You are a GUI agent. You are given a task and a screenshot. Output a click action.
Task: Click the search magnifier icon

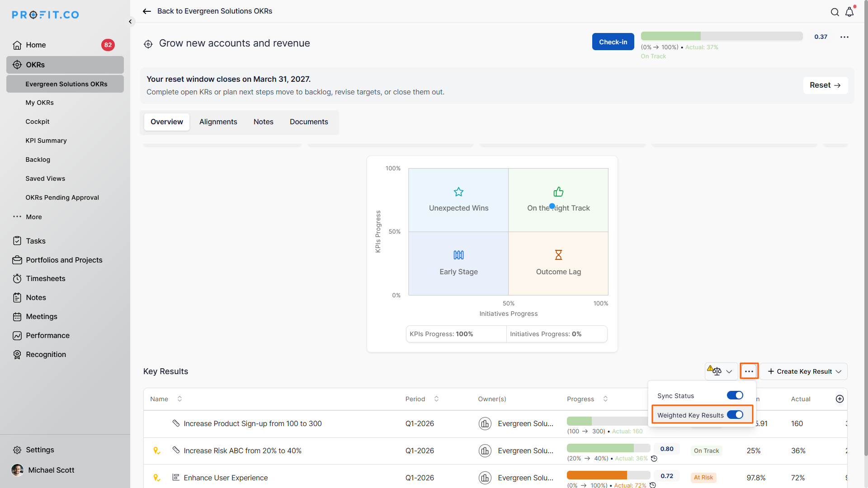click(x=835, y=12)
